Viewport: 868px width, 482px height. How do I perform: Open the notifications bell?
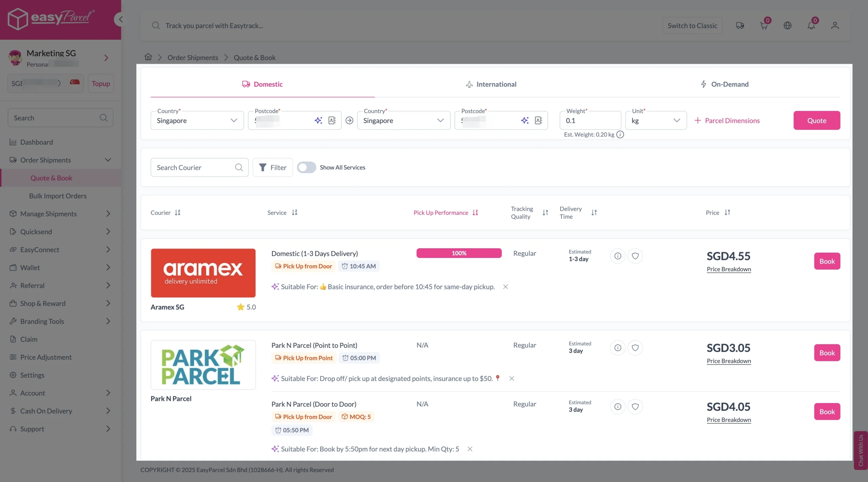pos(811,25)
